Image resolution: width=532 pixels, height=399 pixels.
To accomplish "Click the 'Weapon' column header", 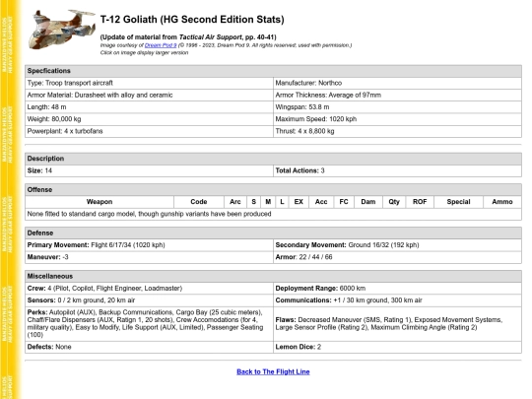I will point(100,202).
